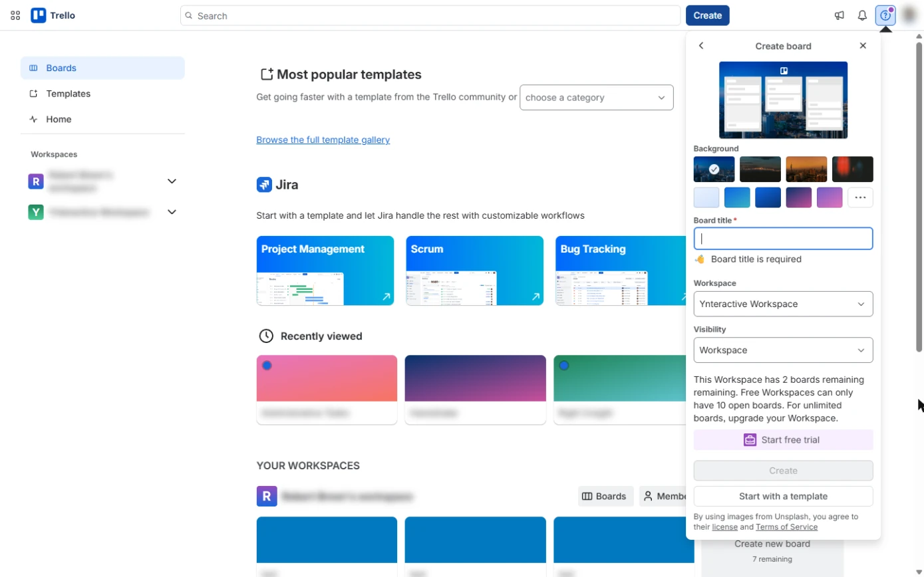Click the board preview image in panel
Viewport: 924px width, 577px height.
(783, 100)
